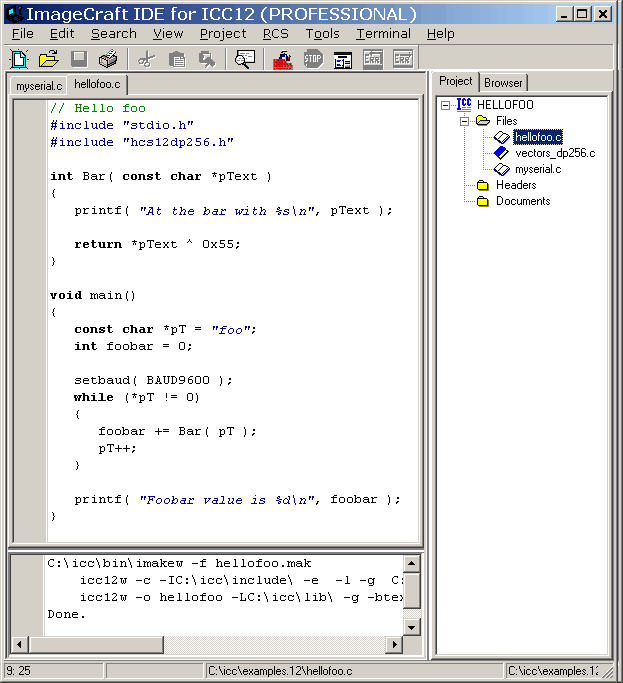Click the Save diskette toolbar icon
The image size is (623, 683).
[x=79, y=59]
